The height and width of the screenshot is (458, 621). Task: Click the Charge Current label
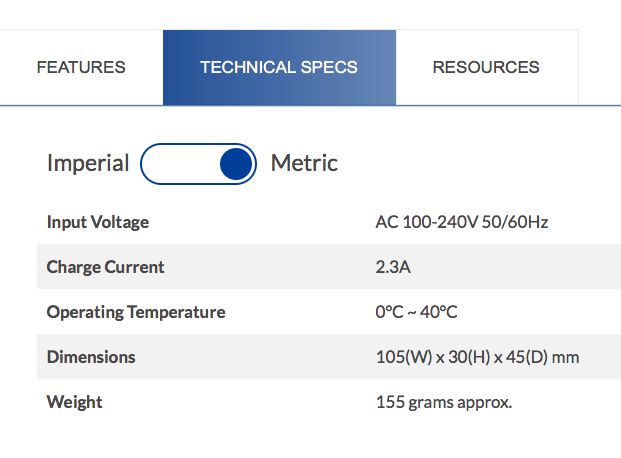point(105,267)
